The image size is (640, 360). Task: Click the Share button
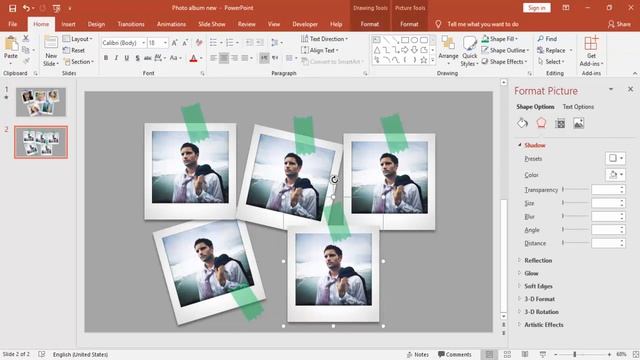(x=619, y=24)
